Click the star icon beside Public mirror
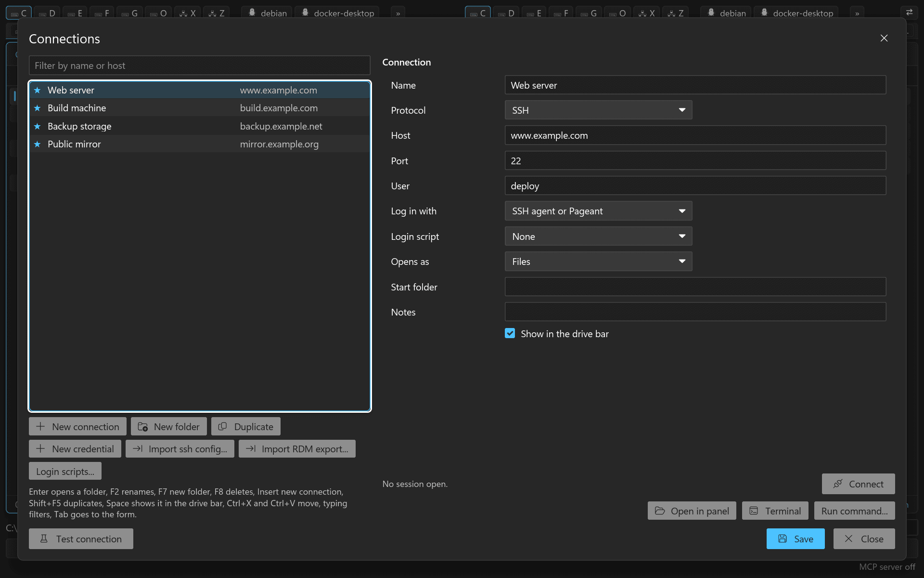 click(x=37, y=144)
